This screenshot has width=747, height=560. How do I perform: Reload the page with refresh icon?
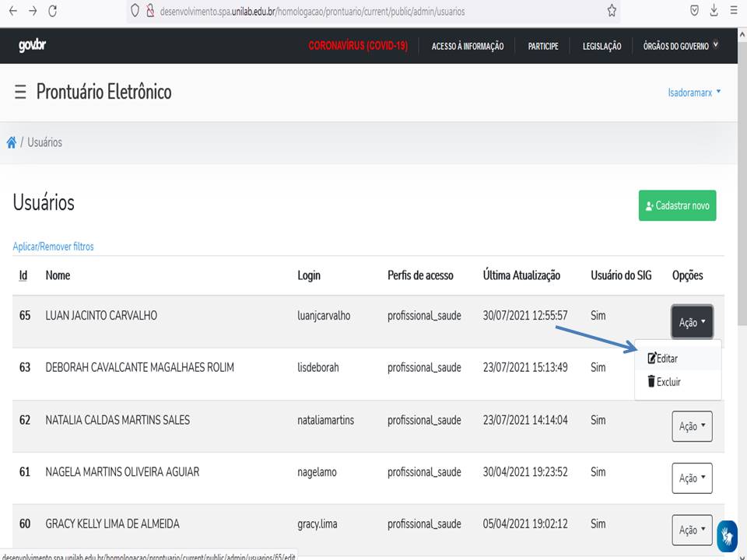(53, 11)
